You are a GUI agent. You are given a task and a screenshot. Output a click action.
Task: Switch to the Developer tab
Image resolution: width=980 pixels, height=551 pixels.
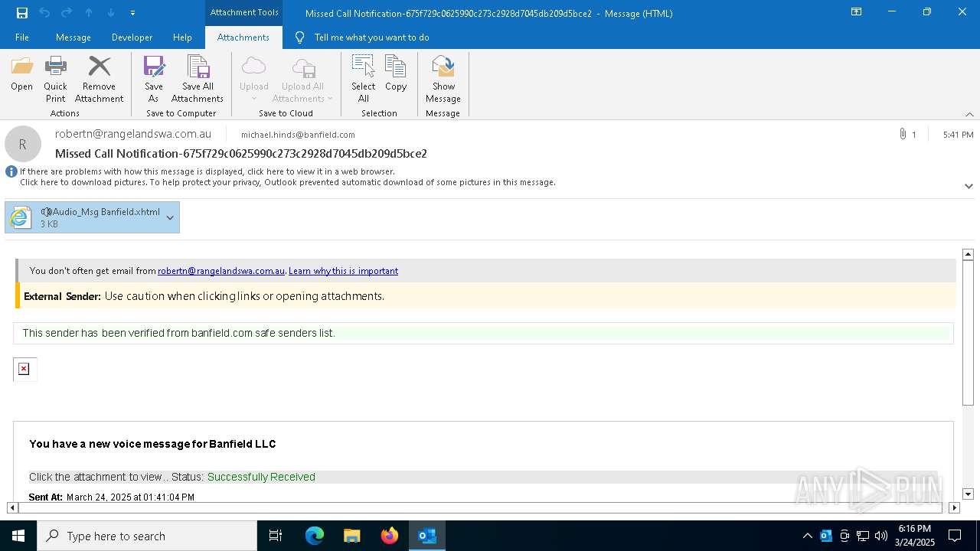(132, 37)
